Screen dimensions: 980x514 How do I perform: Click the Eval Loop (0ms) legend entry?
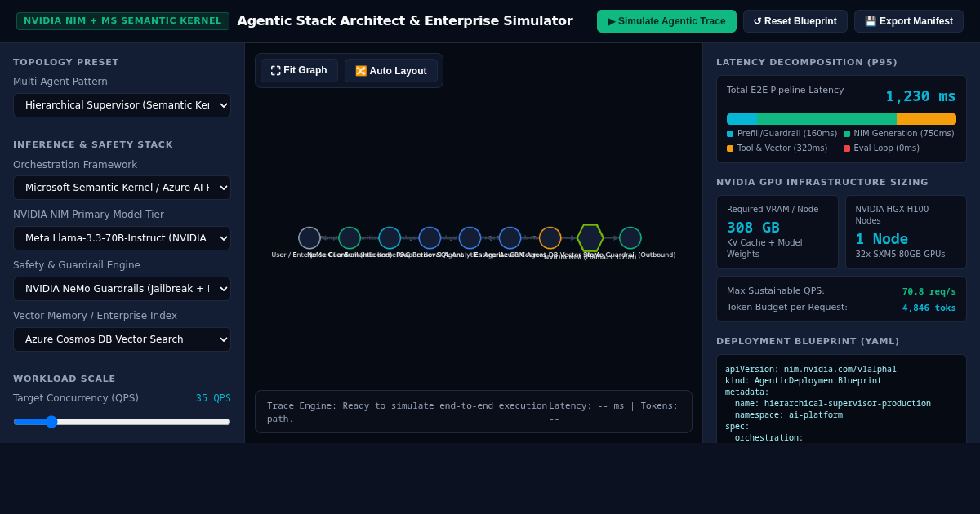(x=881, y=148)
